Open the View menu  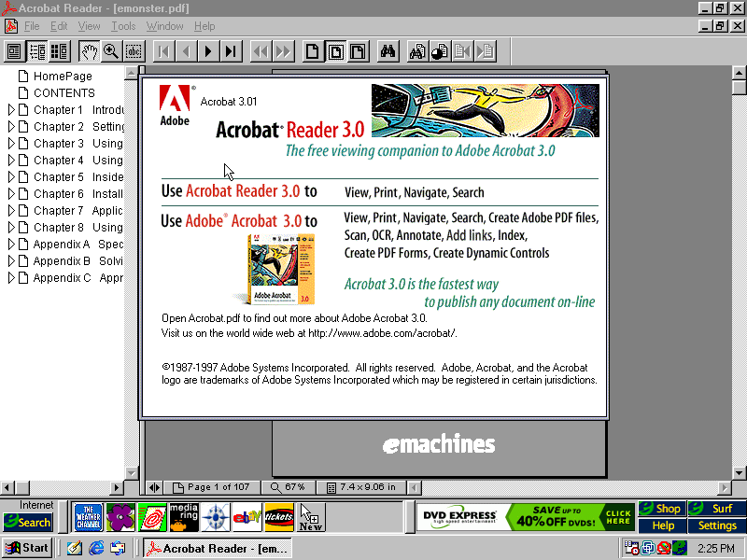(89, 26)
